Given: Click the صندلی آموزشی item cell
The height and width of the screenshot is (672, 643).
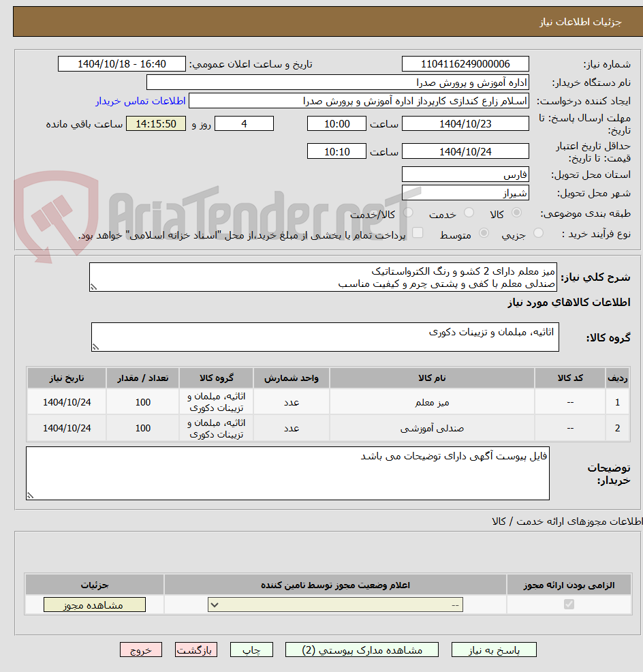Looking at the screenshot, I should coord(432,428).
